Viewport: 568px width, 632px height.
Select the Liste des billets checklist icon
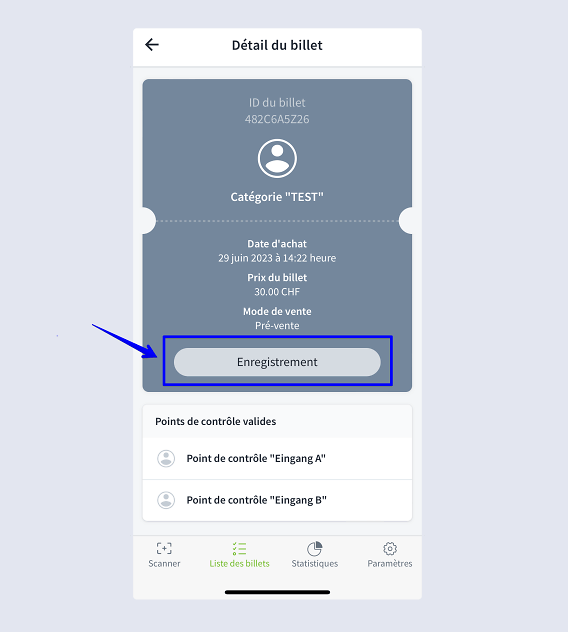click(239, 548)
